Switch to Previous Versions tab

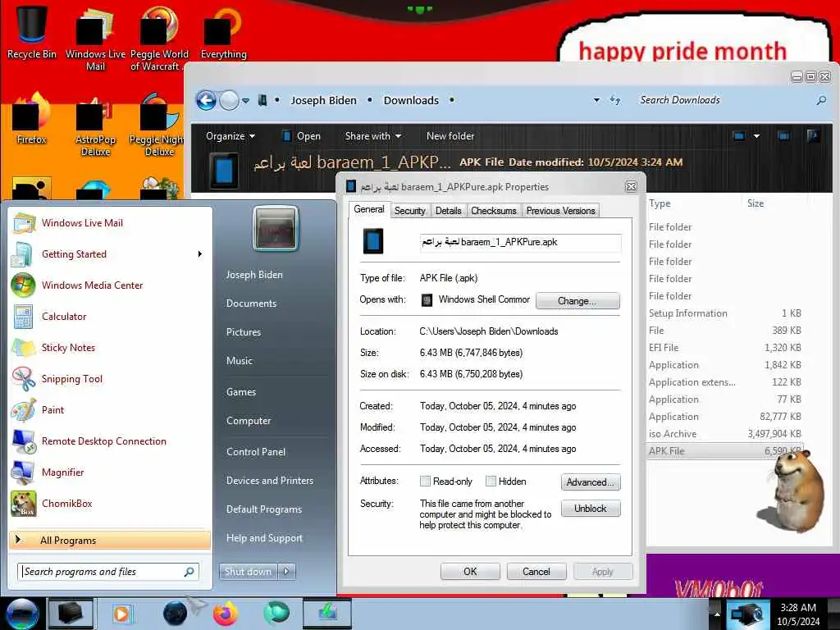click(x=560, y=211)
